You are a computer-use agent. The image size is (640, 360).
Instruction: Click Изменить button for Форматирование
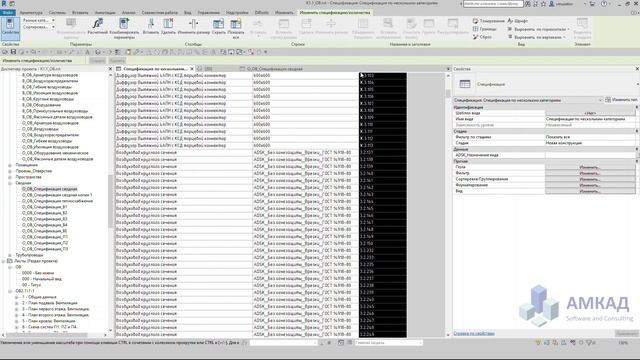590,185
